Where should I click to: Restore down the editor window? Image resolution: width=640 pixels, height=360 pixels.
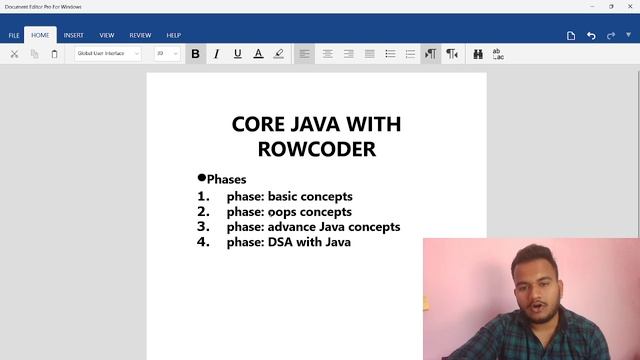click(611, 7)
